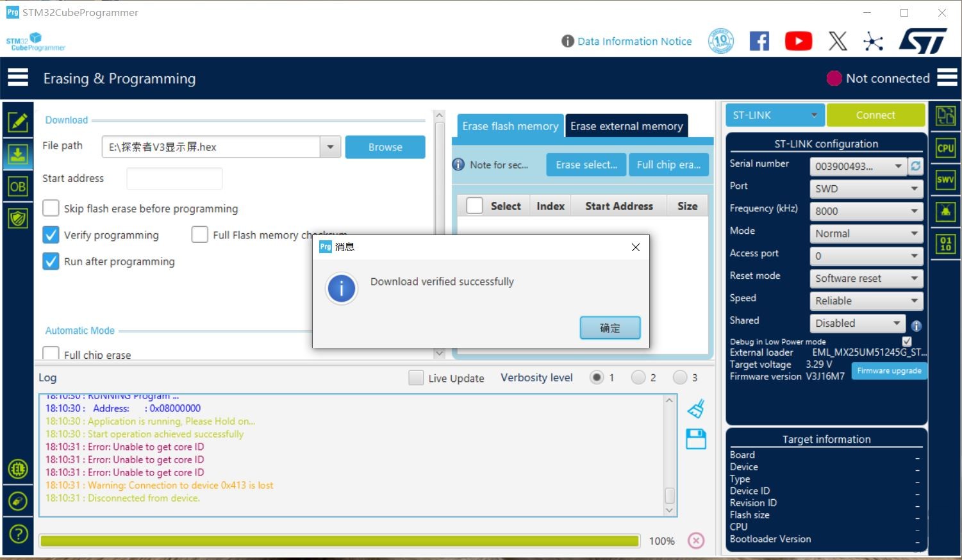Open the Option Bytes (OB) sidebar icon
Screen dimensions: 962x560
[x=17, y=186]
